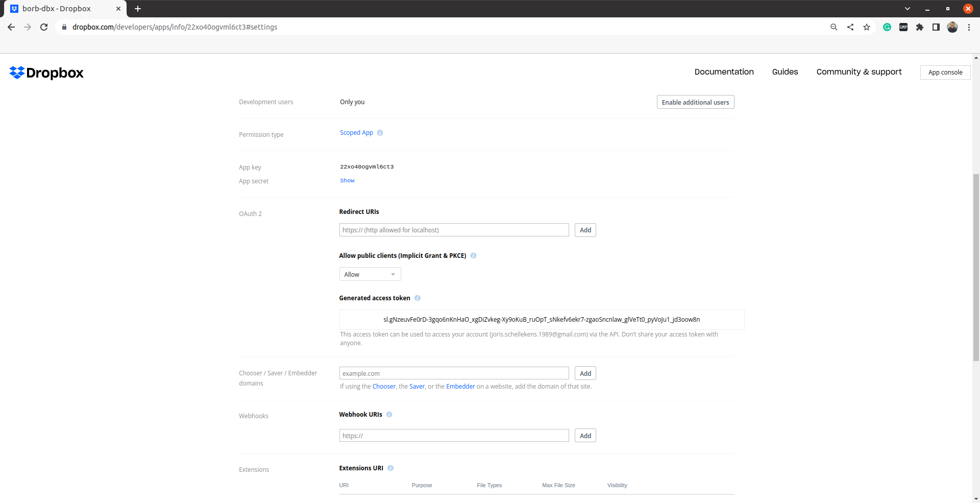Open a new browser tab
The image size is (980, 503).
(138, 9)
